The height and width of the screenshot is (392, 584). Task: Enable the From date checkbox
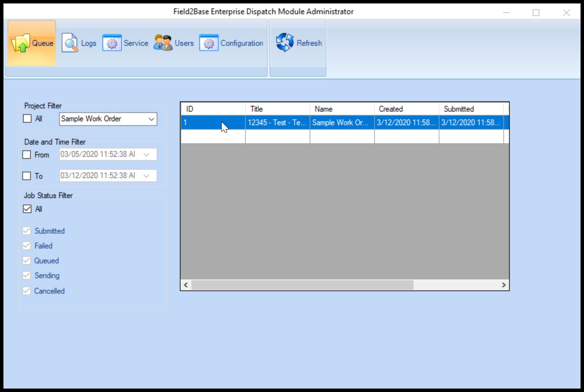coord(27,154)
